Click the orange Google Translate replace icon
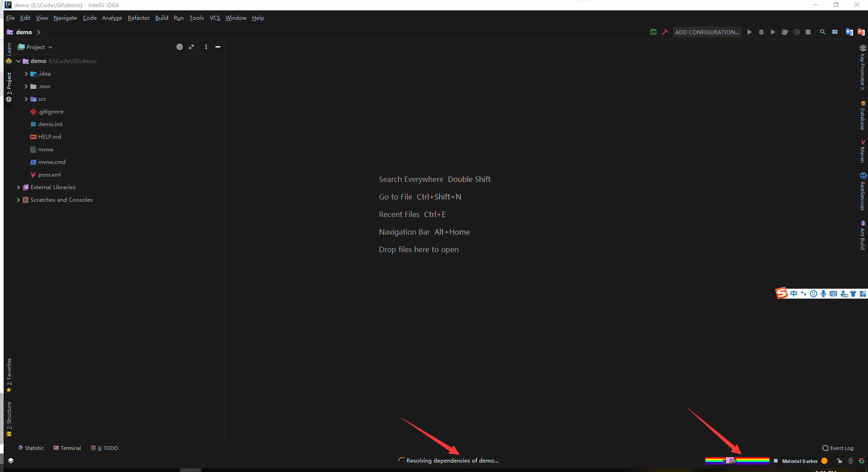Viewport: 868px width, 472px height. tap(861, 32)
